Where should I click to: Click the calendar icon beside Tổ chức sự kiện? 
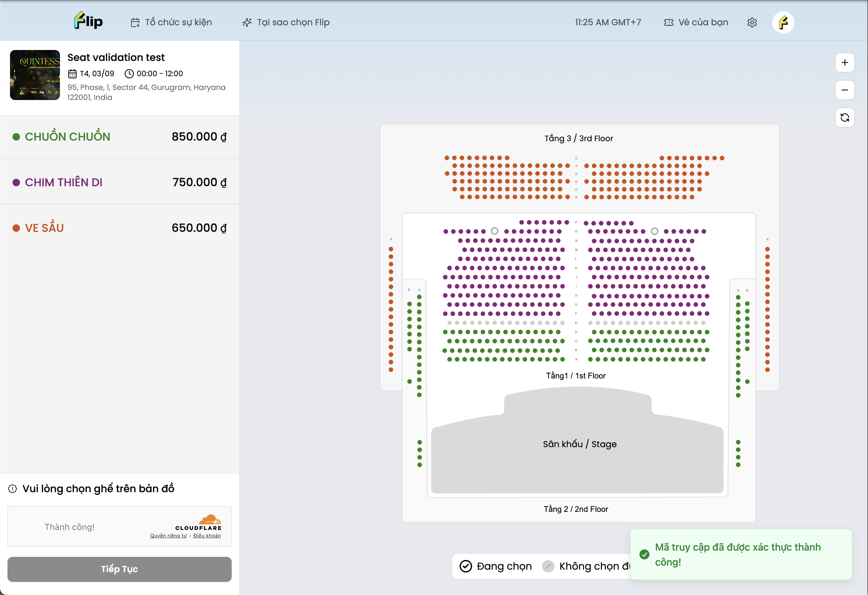coord(135,22)
